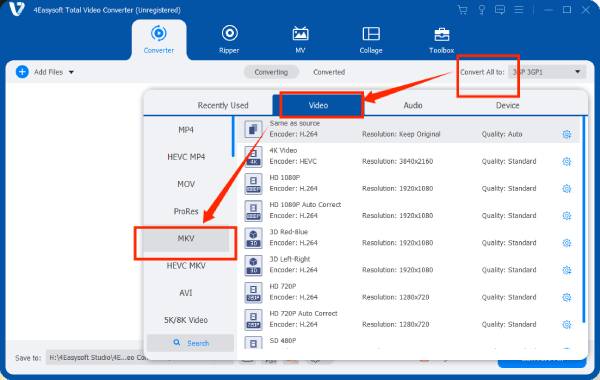Open the Ripper tab
Screen dimensions: 600x380
[229, 39]
